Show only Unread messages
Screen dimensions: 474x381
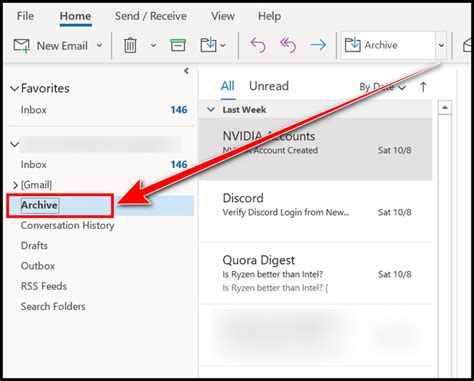pos(269,86)
